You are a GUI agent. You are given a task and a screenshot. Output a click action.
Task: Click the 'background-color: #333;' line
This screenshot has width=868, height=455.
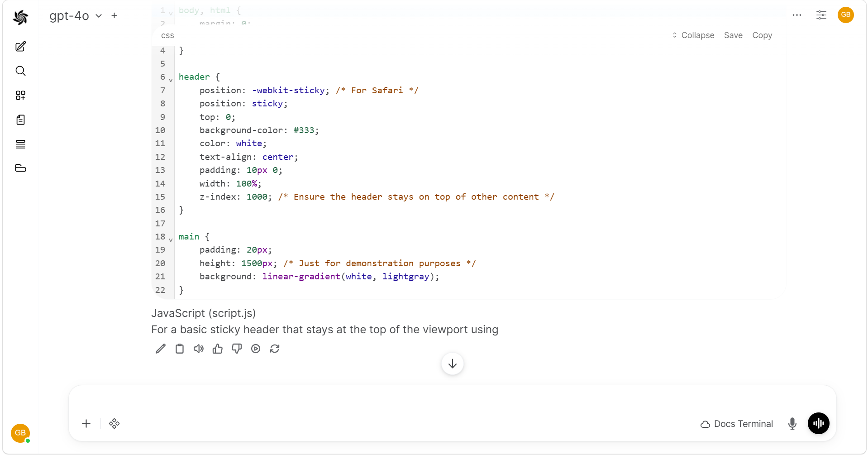pos(259,130)
